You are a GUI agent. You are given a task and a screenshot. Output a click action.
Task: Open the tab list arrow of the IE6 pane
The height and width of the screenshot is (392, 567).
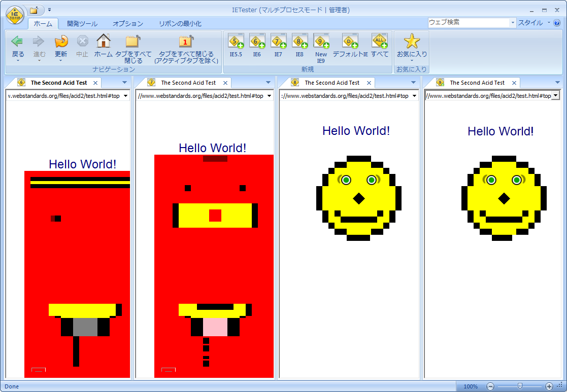(124, 82)
